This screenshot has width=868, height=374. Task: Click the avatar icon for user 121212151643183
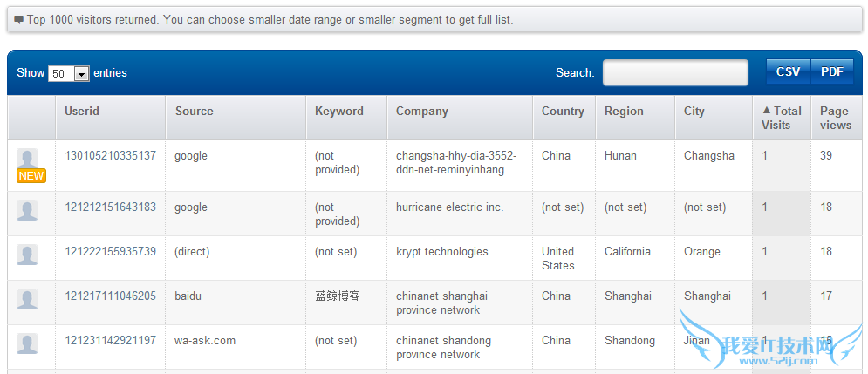coord(28,210)
